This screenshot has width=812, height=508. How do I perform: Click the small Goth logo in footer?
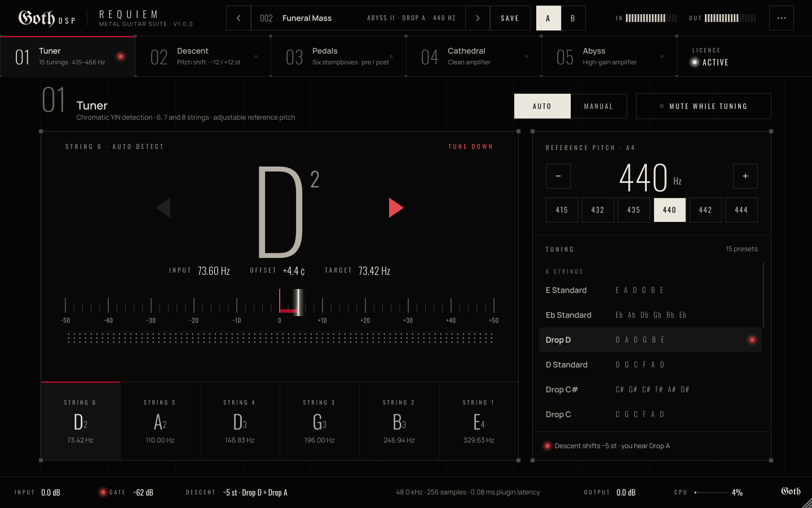point(791,491)
